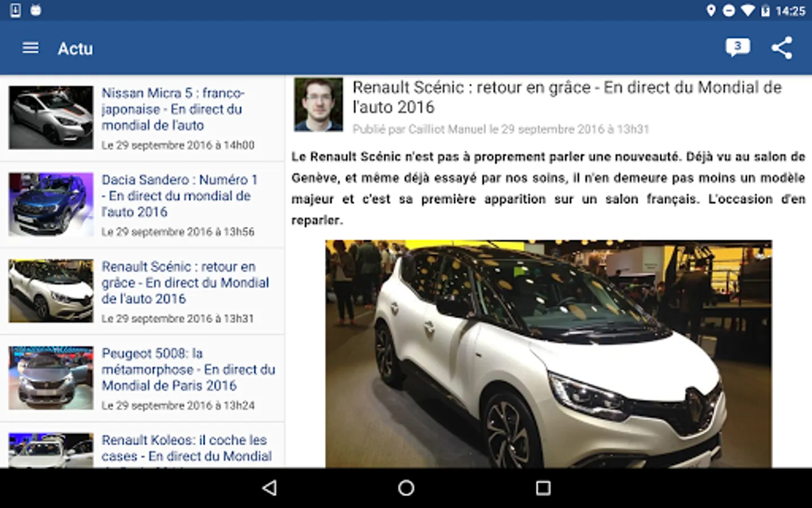
Task: Open the Renault Koleos article
Action: (142, 446)
